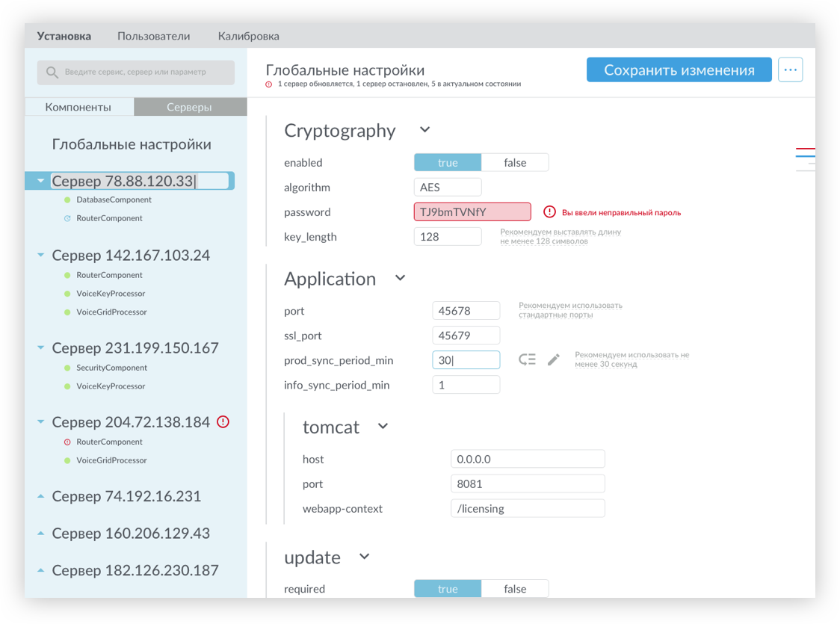Click the webapp-context field /licensing
Screen dimensions: 840x624
pyautogui.click(x=528, y=508)
